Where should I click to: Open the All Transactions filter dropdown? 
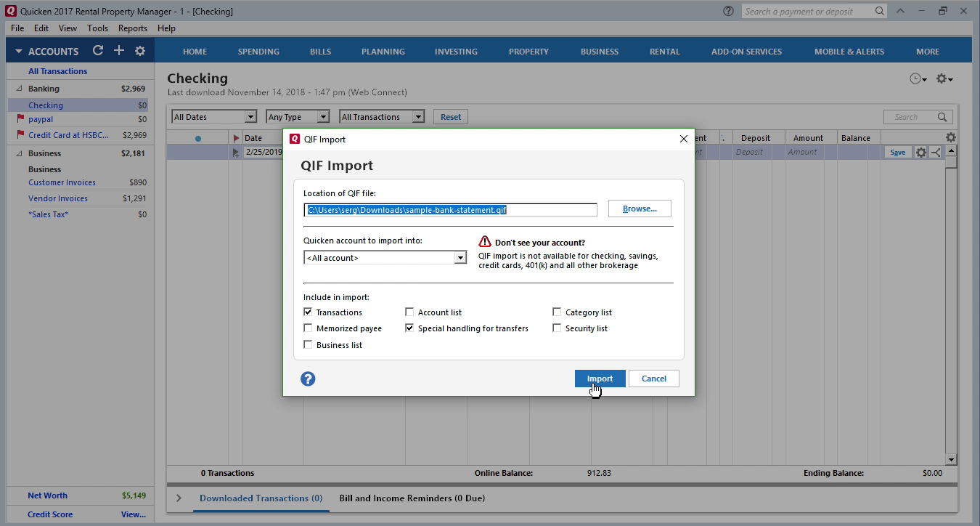(382, 117)
